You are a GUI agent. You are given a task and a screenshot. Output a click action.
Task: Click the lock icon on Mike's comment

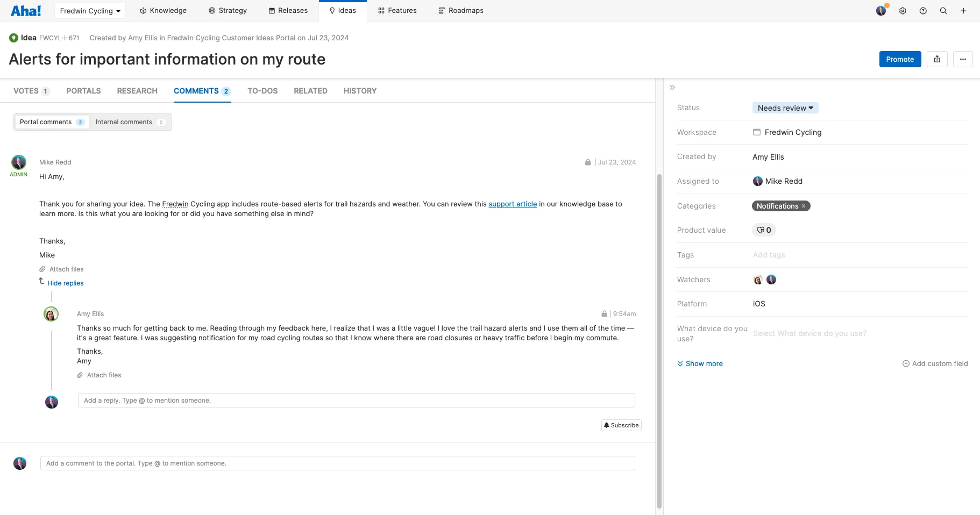[x=588, y=162]
